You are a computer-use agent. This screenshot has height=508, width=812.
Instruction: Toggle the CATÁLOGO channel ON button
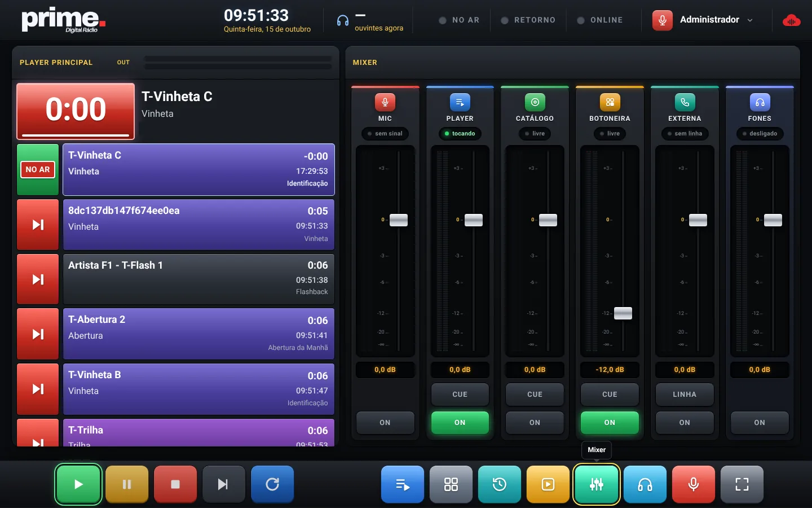pyautogui.click(x=535, y=422)
